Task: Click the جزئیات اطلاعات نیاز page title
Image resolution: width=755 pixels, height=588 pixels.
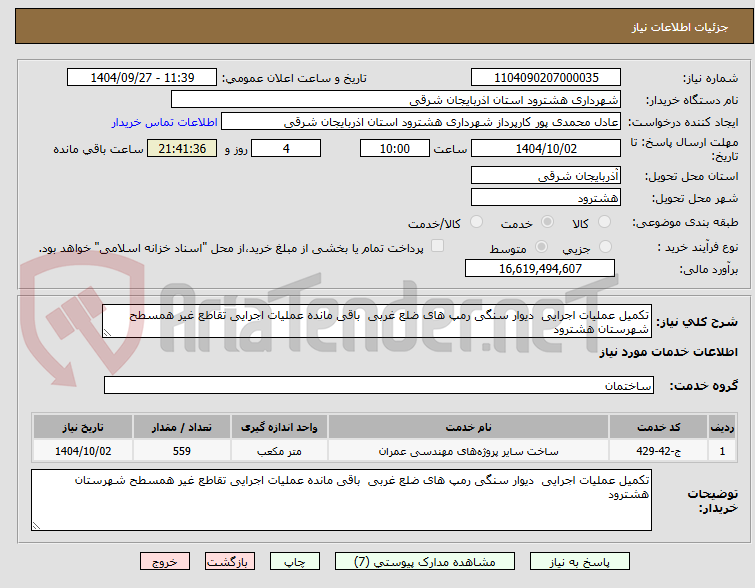Action: click(680, 27)
